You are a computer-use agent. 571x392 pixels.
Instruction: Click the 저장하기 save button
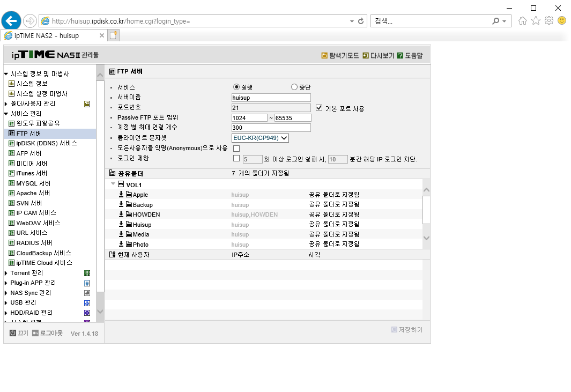[x=407, y=329]
